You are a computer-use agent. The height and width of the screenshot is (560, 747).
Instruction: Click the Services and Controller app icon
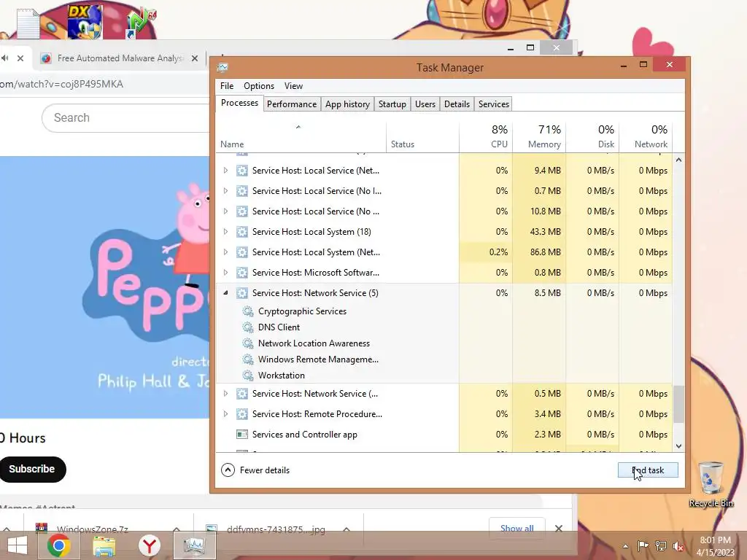pyautogui.click(x=242, y=435)
